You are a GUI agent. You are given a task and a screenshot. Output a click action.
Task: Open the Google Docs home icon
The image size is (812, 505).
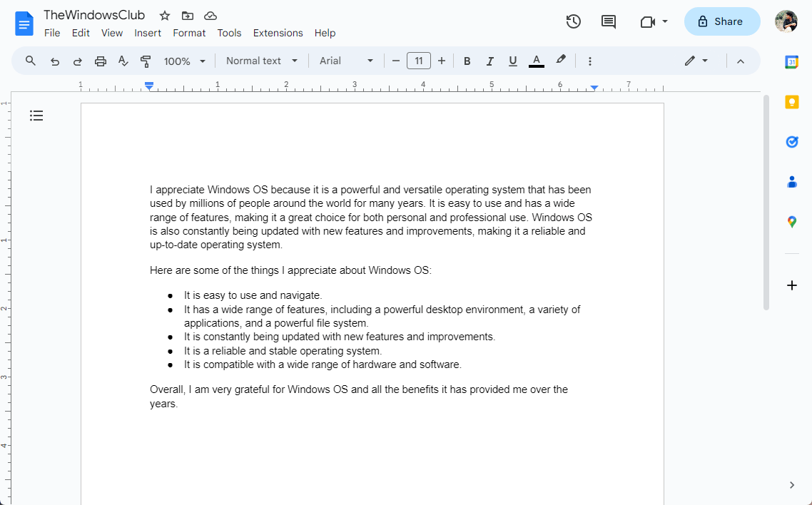(24, 24)
